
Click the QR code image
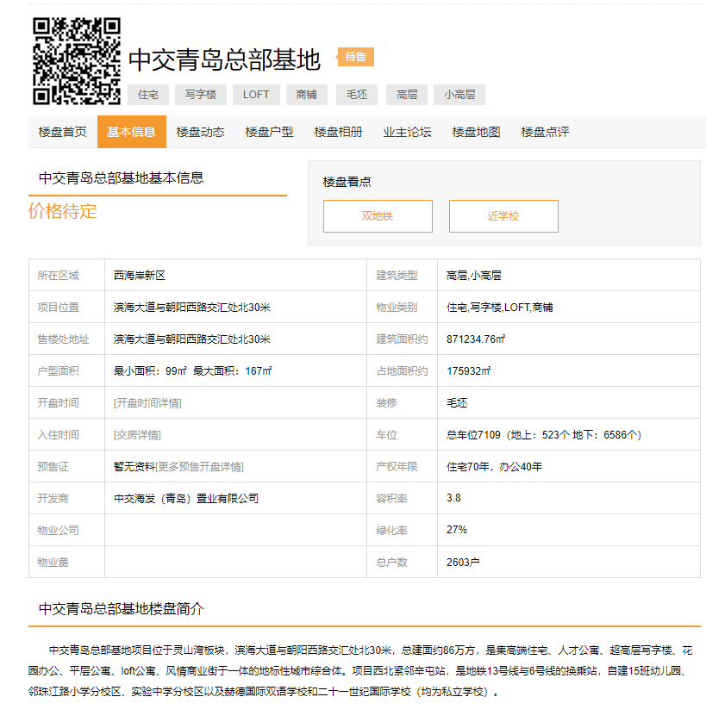tap(77, 61)
